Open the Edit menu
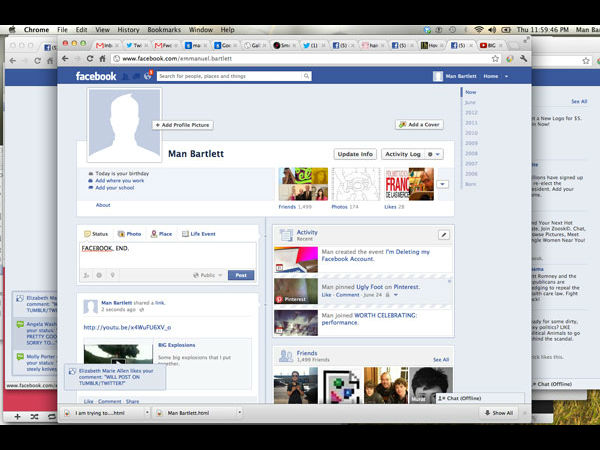The width and height of the screenshot is (600, 450). click(81, 29)
